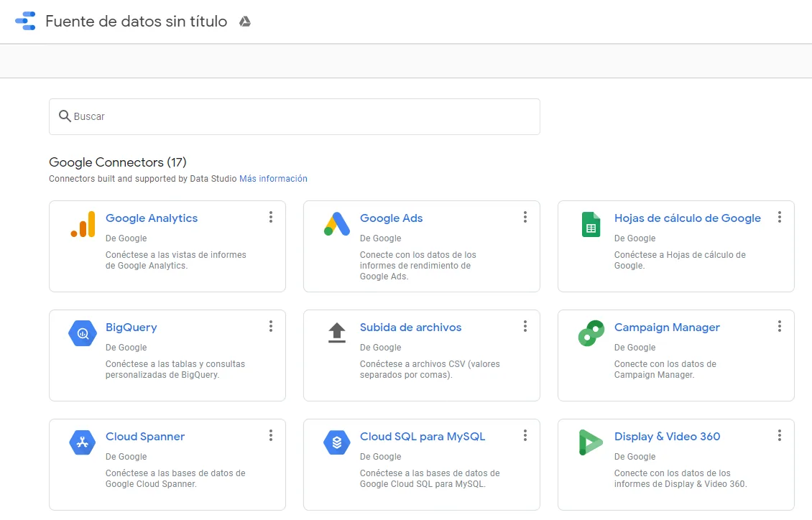The image size is (812, 520).
Task: Click the Buscar search field
Action: coord(294,116)
